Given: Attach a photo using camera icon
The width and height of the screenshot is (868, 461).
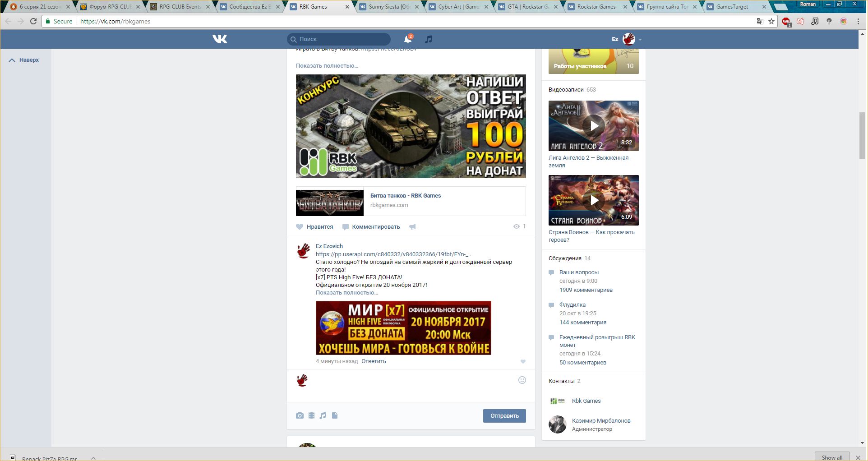Looking at the screenshot, I should pos(300,415).
